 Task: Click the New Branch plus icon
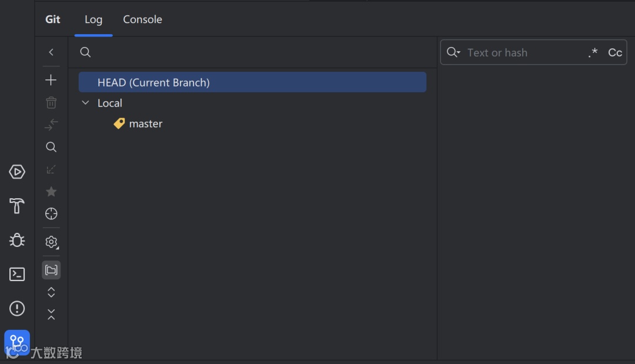(x=51, y=80)
